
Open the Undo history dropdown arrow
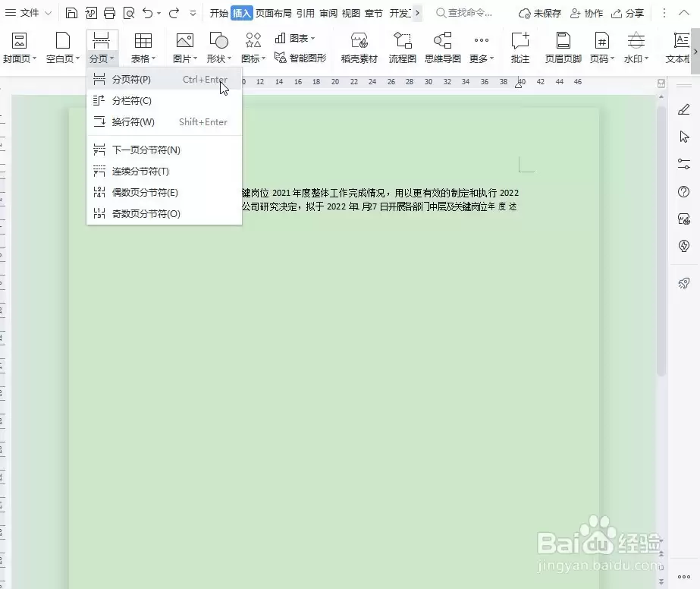159,14
